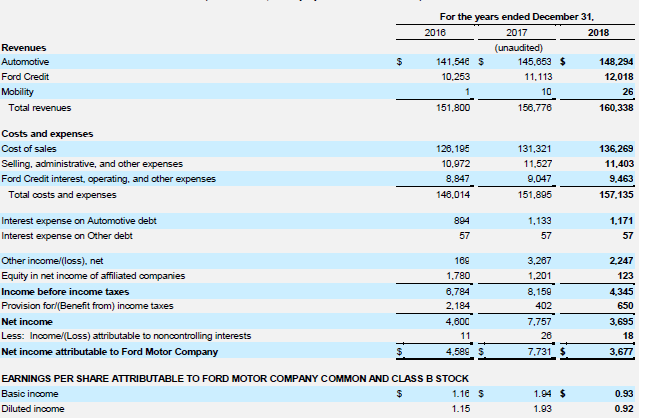Click Cost of sales 2017 value 131,321
Image resolution: width=657 pixels, height=418 pixels.
click(x=535, y=149)
